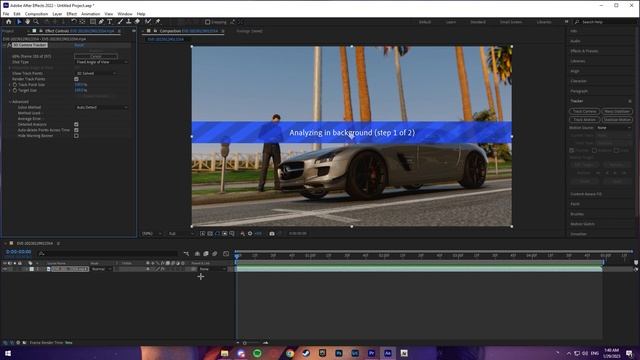The width and height of the screenshot is (640, 360).
Task: Open the Shot Type dropdown
Action: coord(102,62)
